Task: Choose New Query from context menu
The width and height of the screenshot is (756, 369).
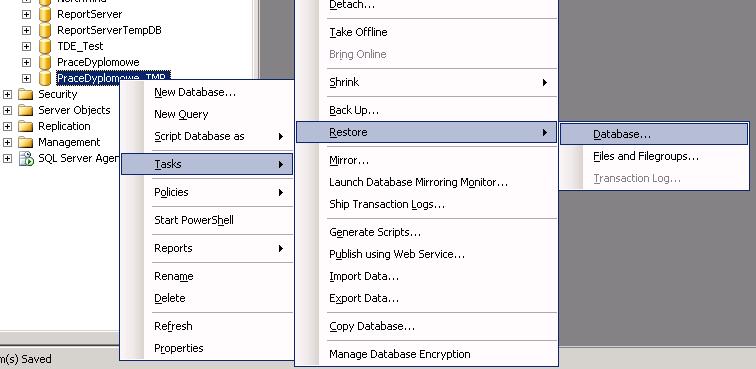Action: pos(207,114)
